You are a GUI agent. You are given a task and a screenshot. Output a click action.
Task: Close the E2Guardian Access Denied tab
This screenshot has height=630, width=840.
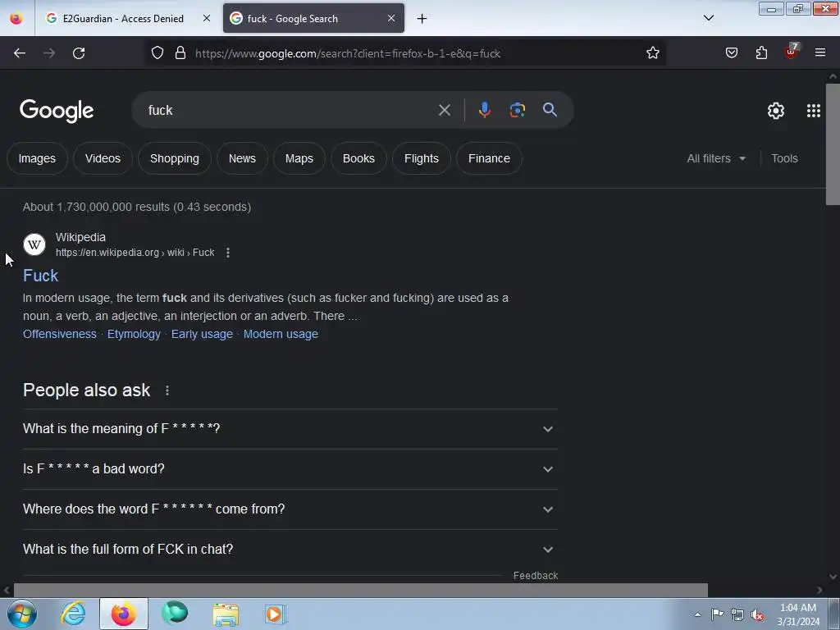(206, 18)
